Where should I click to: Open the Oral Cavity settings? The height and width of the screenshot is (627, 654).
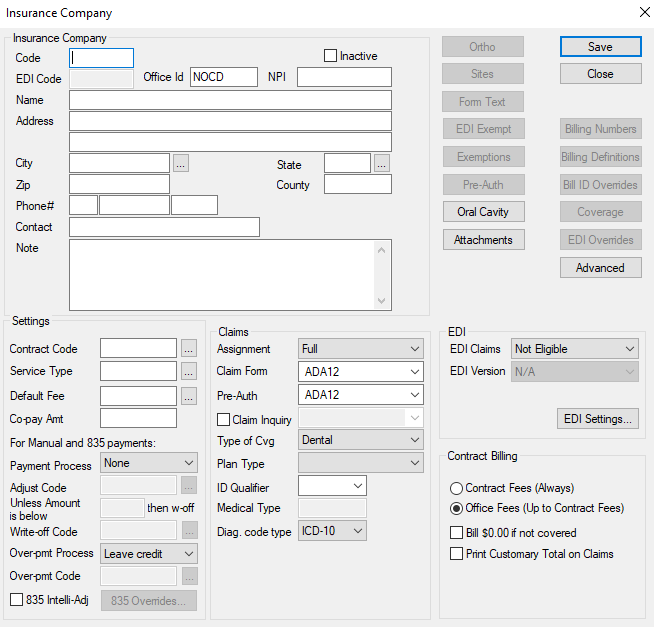click(483, 212)
